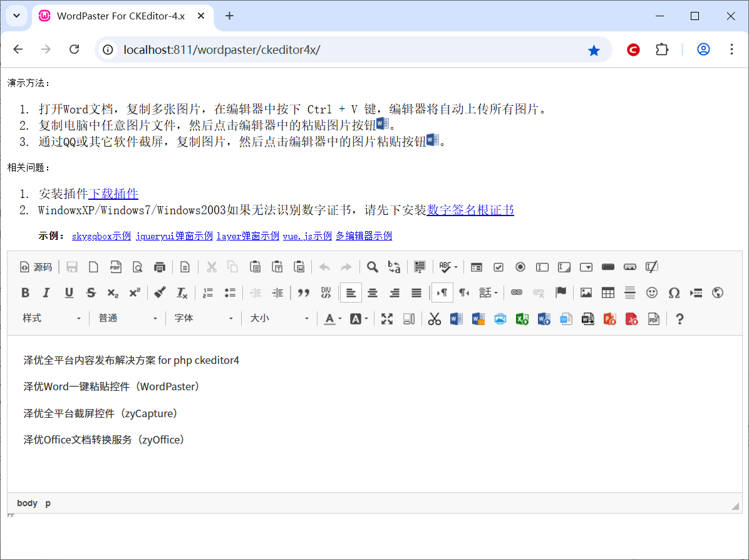
Task: Expand the 大小 font size dropdown
Action: 279,319
